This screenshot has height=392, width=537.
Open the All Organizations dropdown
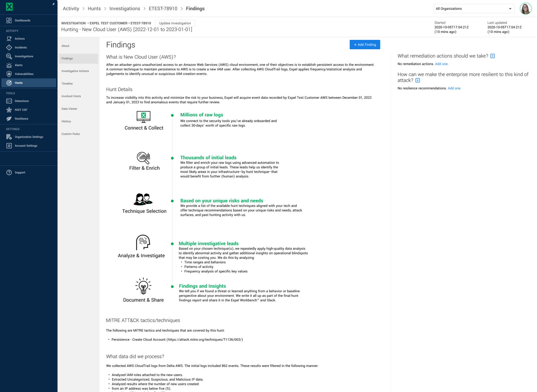pyautogui.click(x=474, y=9)
